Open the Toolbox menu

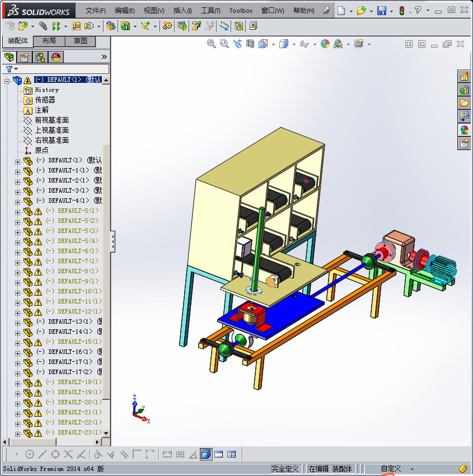coord(241,11)
